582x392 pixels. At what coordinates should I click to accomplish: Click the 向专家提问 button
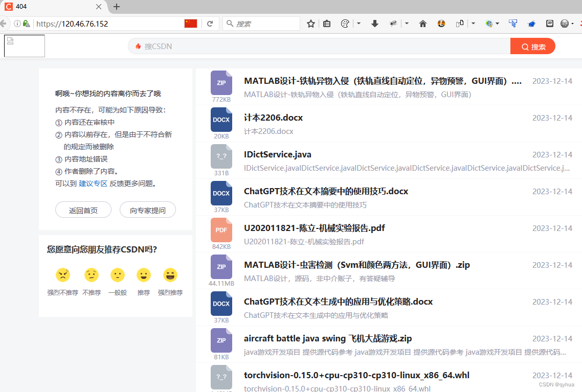pyautogui.click(x=148, y=210)
